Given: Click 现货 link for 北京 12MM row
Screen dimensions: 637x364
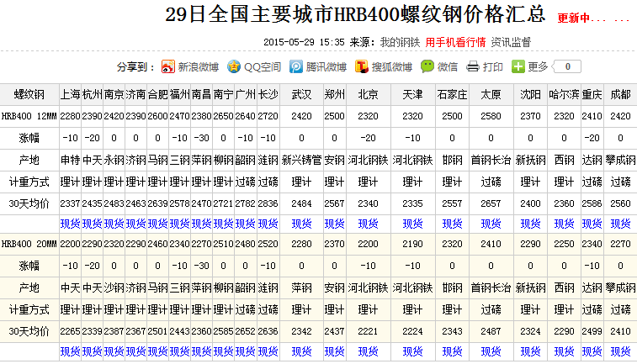Looking at the screenshot, I should pos(368,224).
